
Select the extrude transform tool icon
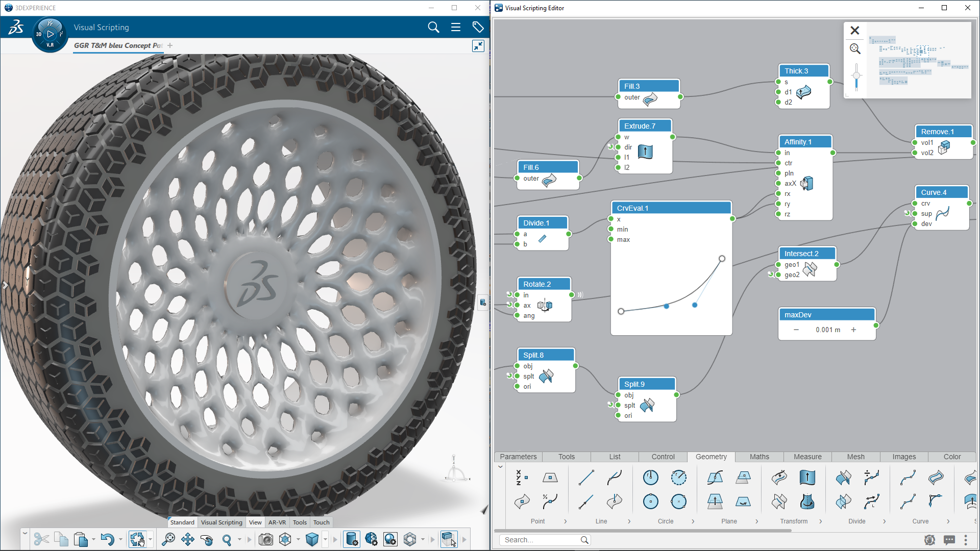coord(807,478)
